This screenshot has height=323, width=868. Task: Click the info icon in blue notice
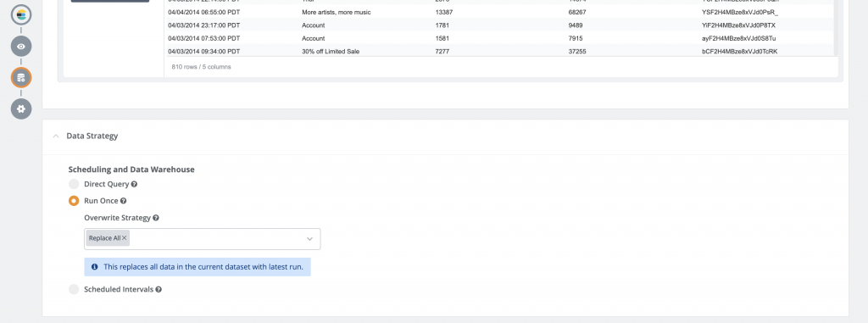(95, 267)
